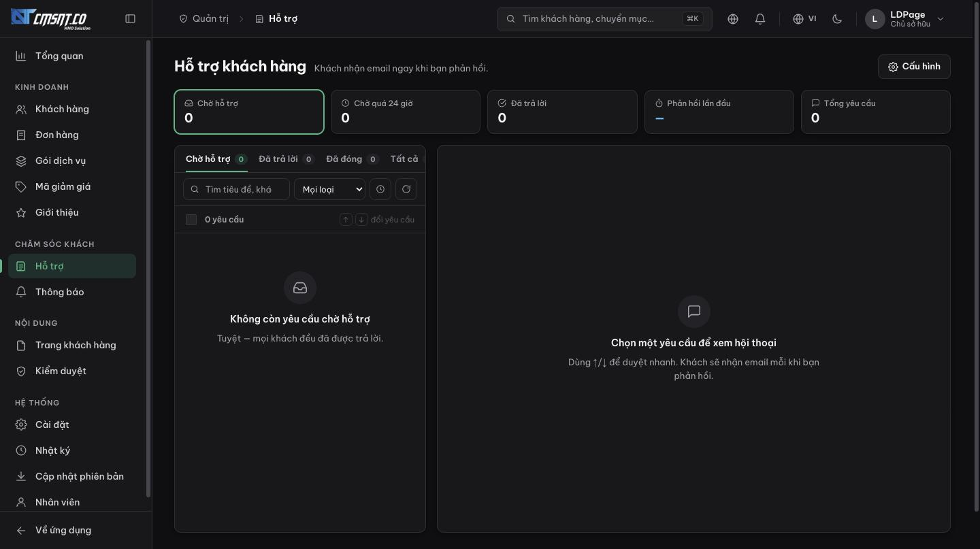Open Trang khách hàng page
This screenshot has width=980, height=549.
[x=72, y=345]
